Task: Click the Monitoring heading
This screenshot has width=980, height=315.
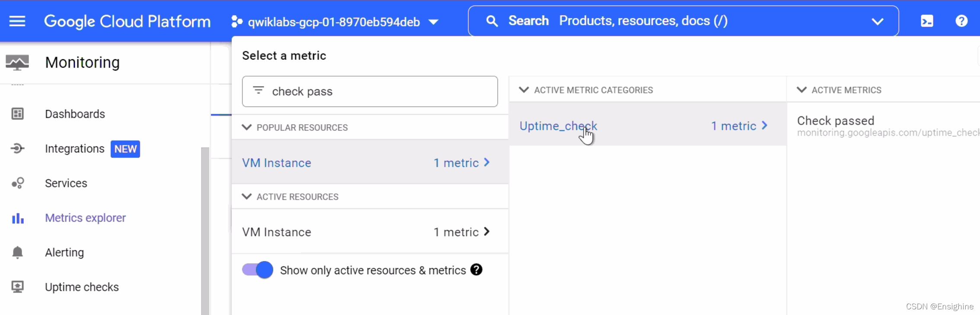Action: point(82,62)
